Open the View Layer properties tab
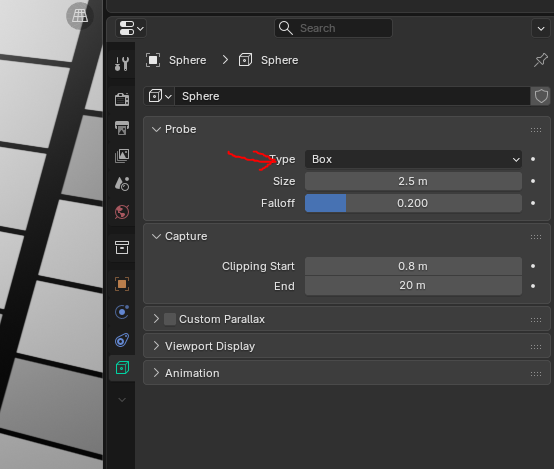554x469 pixels. (x=122, y=156)
